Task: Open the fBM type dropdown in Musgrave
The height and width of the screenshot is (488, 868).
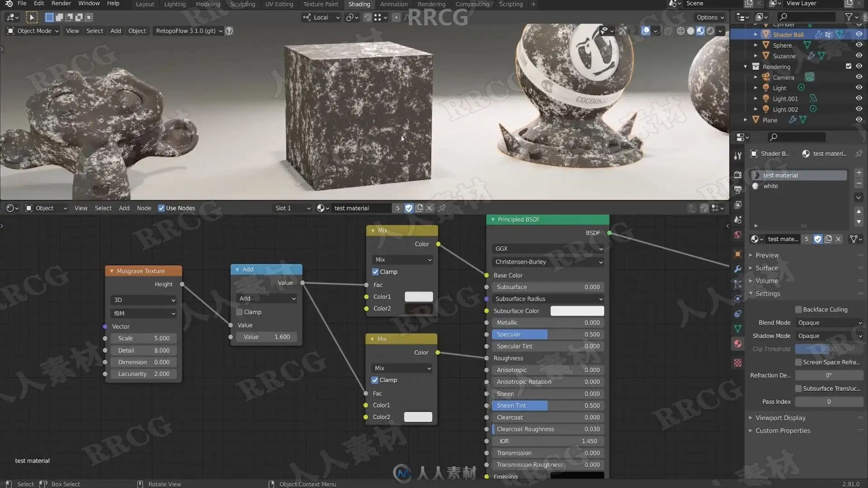Action: [144, 313]
